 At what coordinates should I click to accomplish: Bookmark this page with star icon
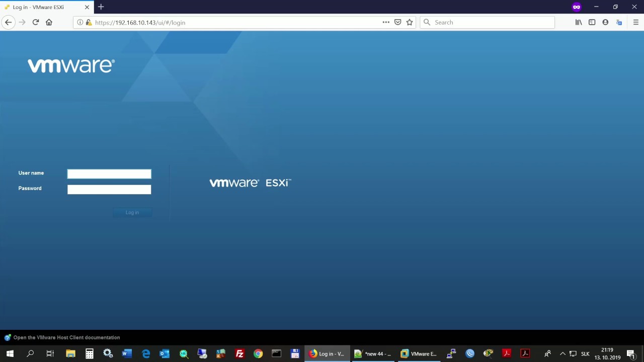[x=410, y=22]
